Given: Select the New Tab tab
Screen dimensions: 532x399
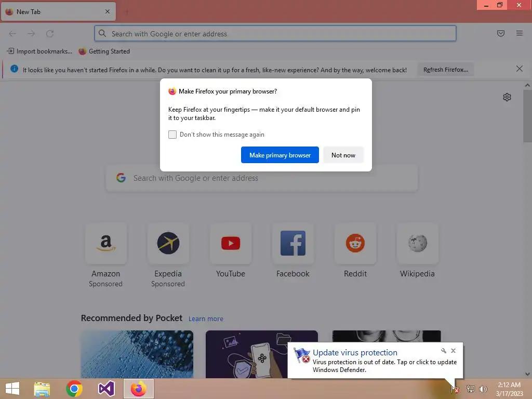Looking at the screenshot, I should click(x=58, y=12).
